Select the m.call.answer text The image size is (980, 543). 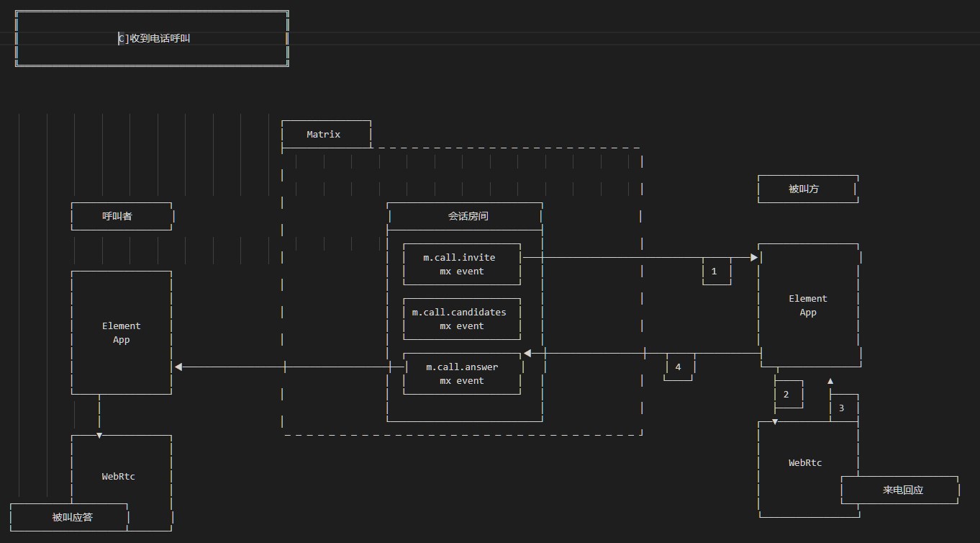coord(462,367)
